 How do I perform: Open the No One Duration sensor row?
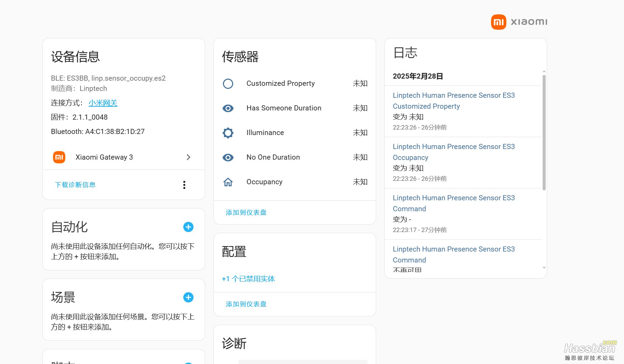[x=295, y=157]
